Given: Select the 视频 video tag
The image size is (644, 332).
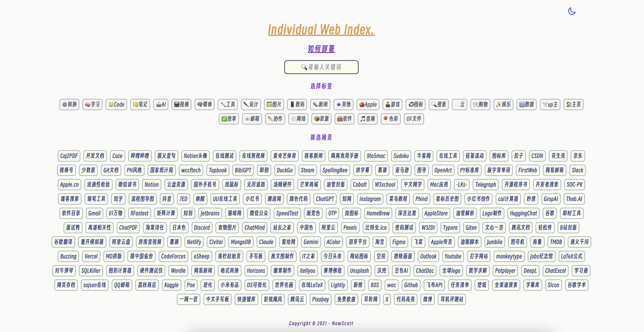Looking at the screenshot, I should (x=181, y=105).
